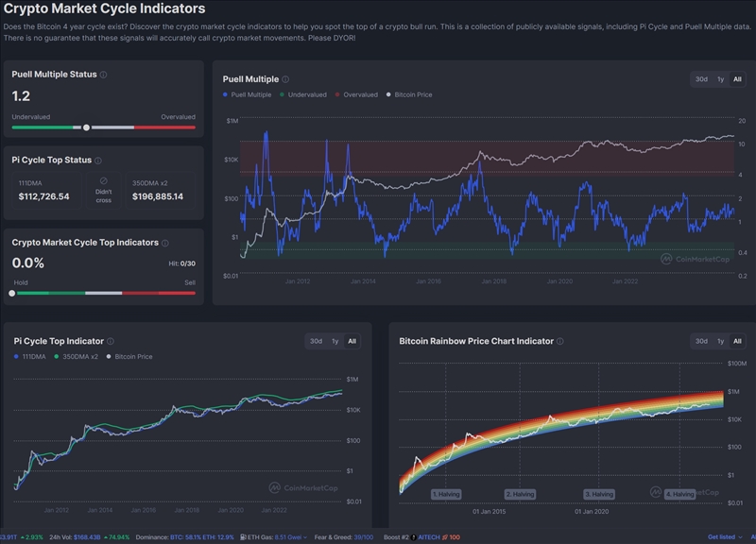The height and width of the screenshot is (544, 756).
Task: Click the Didn't cross status icon
Action: (x=104, y=180)
